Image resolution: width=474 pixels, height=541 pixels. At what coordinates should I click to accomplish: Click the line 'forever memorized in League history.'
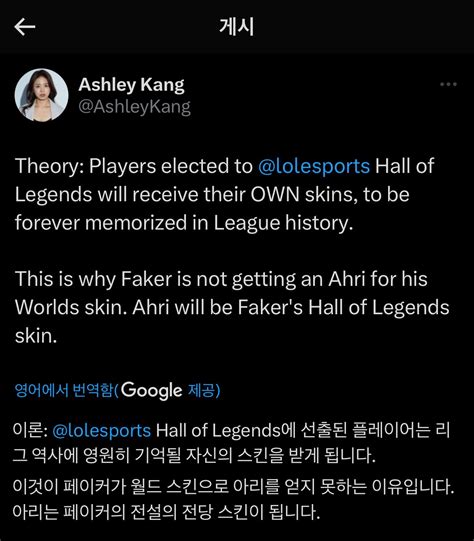[184, 223]
